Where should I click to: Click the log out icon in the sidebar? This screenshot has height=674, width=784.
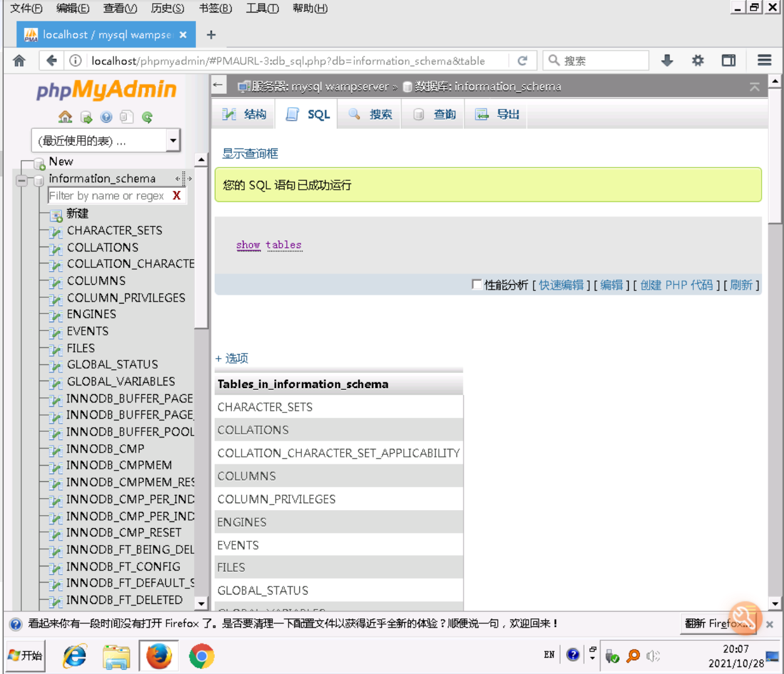tap(86, 117)
